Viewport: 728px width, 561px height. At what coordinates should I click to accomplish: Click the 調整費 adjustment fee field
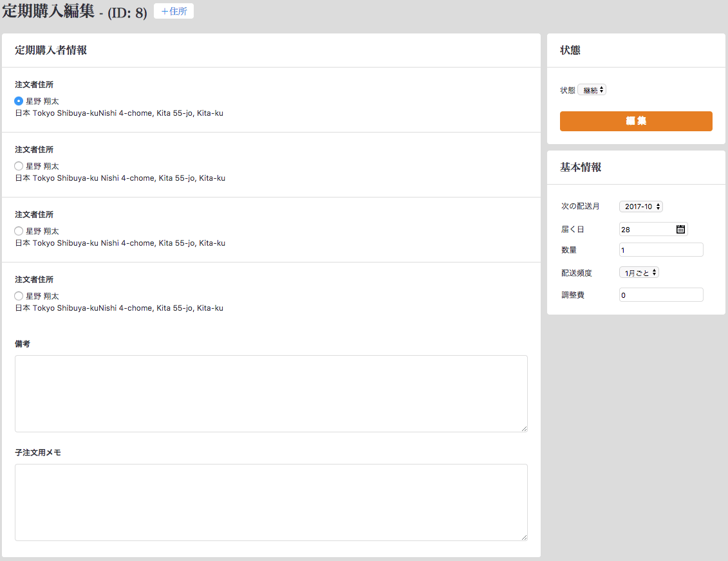(660, 295)
